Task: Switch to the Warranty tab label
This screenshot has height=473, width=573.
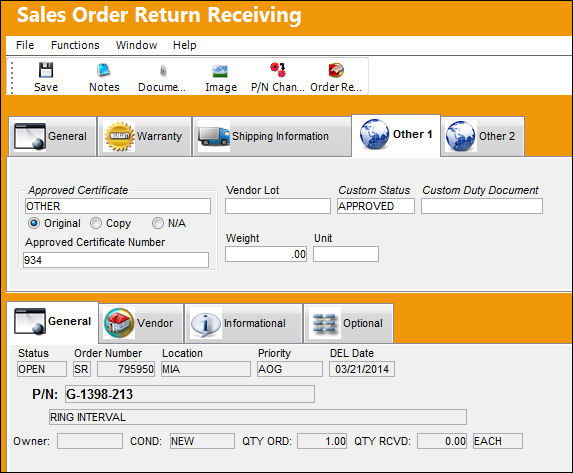Action: [159, 136]
